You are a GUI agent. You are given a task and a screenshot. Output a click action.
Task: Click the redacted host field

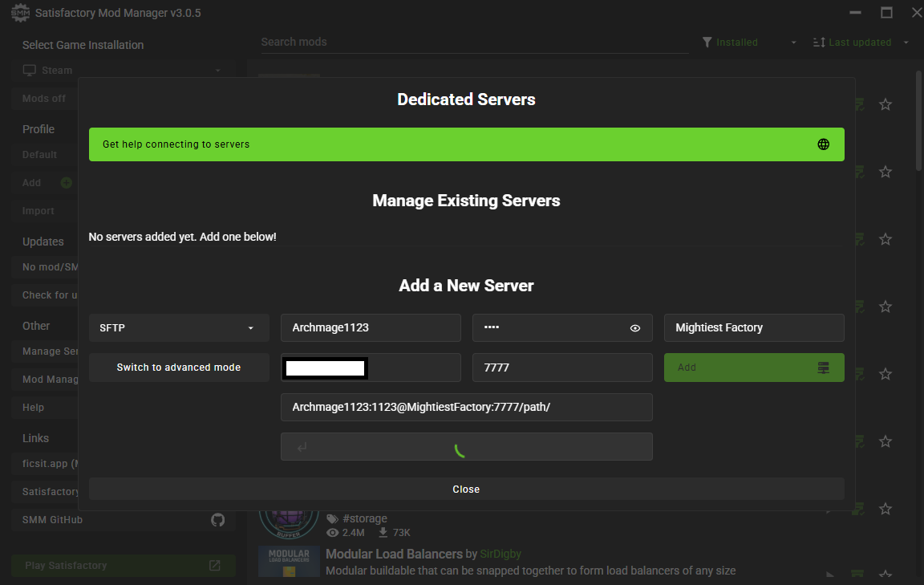coord(371,368)
